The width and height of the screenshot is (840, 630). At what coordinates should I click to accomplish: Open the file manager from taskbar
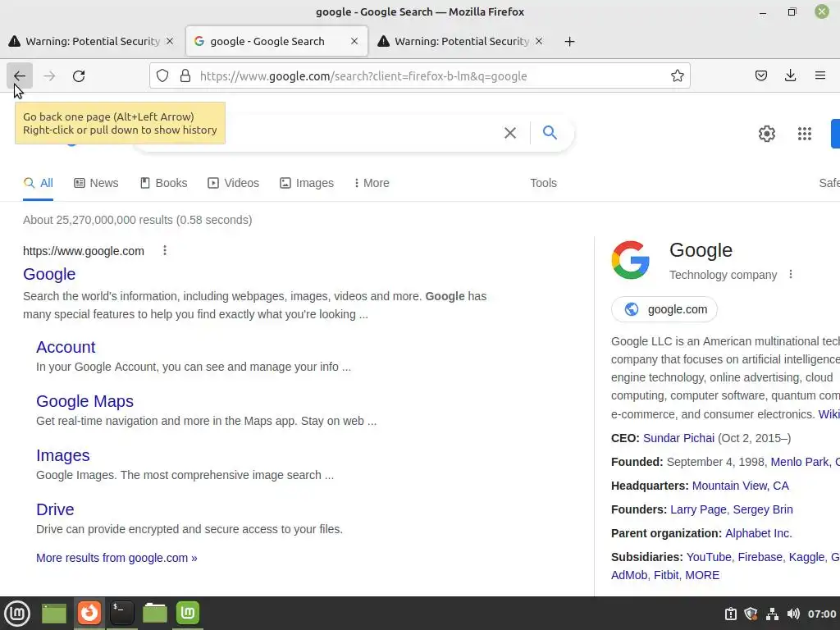(x=155, y=613)
